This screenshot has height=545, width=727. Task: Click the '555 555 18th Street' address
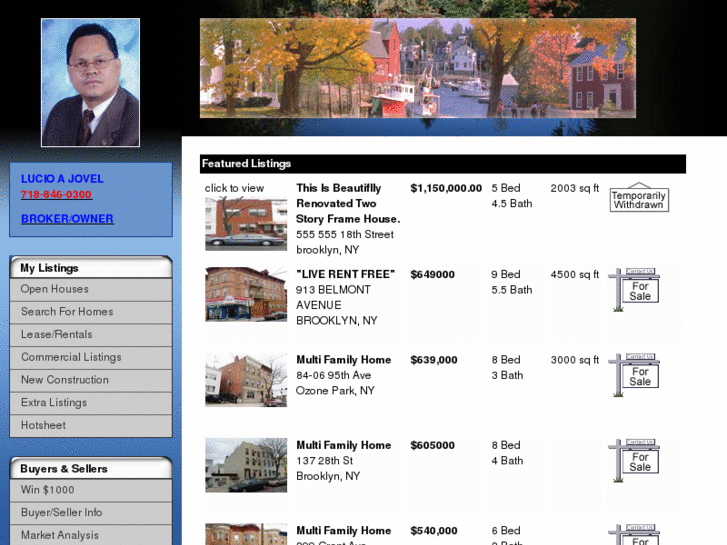pyautogui.click(x=345, y=234)
